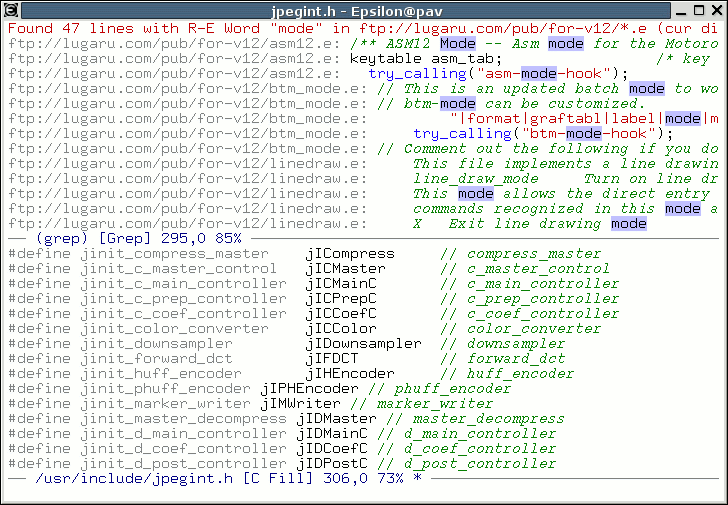Click the highlighted 'Mode' in the ASM12 line
Viewport: 728px width, 505px height.
pyautogui.click(x=458, y=44)
